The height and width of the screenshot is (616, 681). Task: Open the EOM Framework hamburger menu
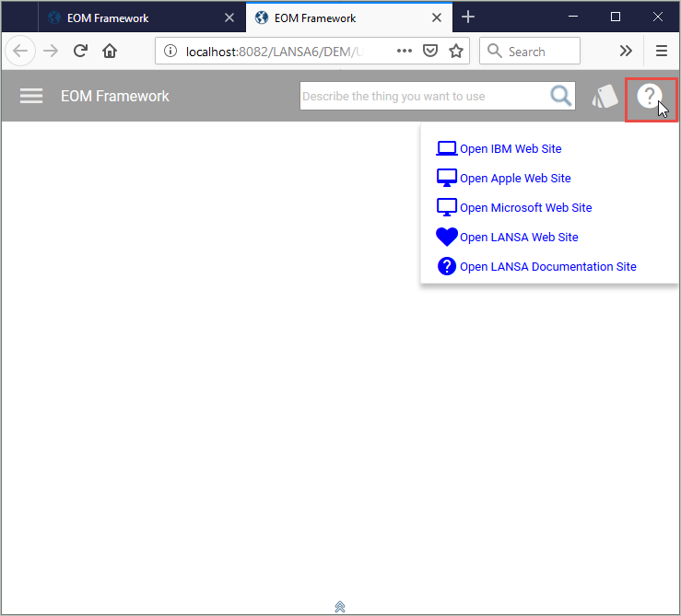coord(31,96)
